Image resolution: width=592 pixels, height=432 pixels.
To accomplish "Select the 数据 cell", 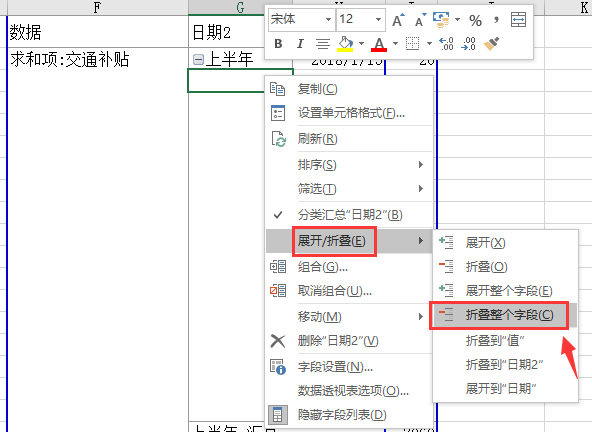I will pos(98,32).
